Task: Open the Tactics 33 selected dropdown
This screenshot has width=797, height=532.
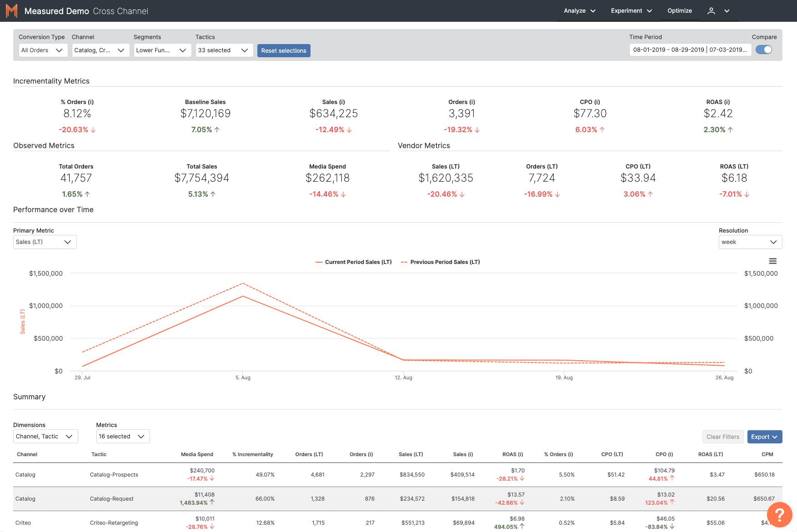Action: [x=224, y=50]
